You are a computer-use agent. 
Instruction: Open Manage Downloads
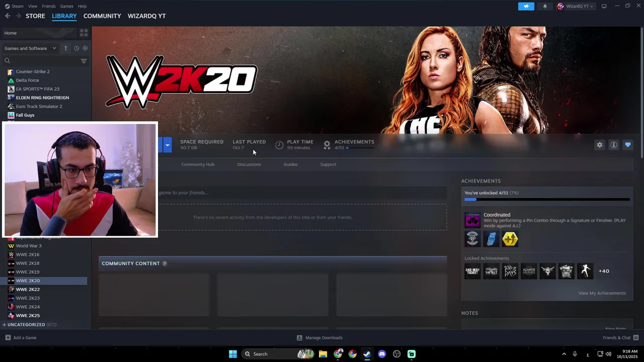point(319,338)
